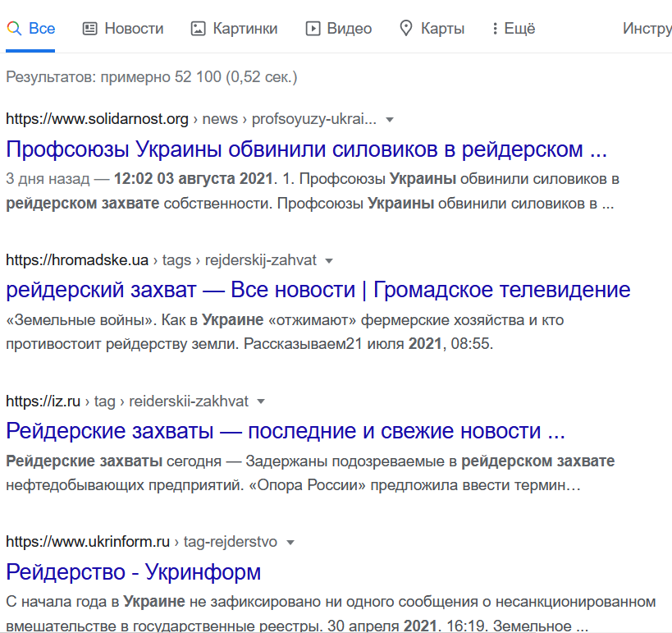Expand dropdown arrow next to iz.ru URL

click(261, 401)
